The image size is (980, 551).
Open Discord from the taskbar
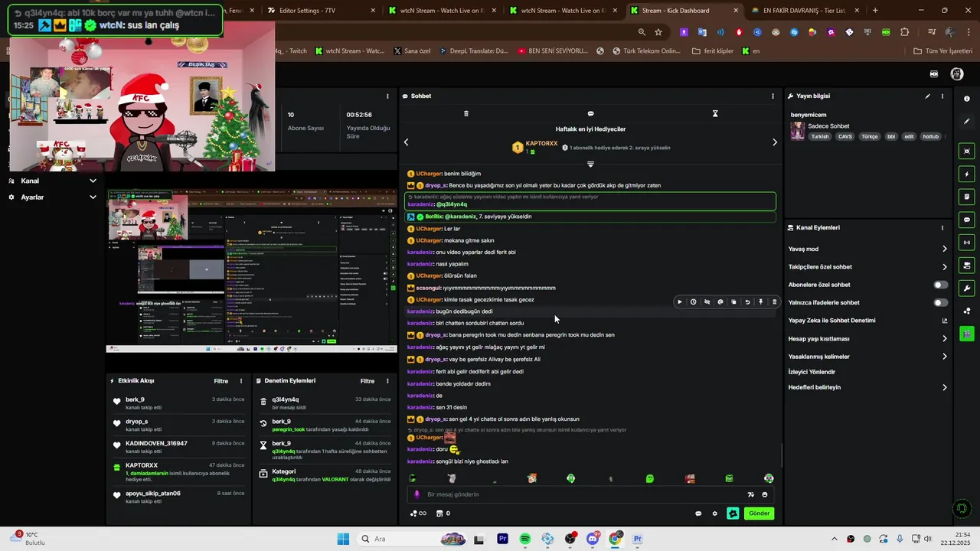pos(593,539)
